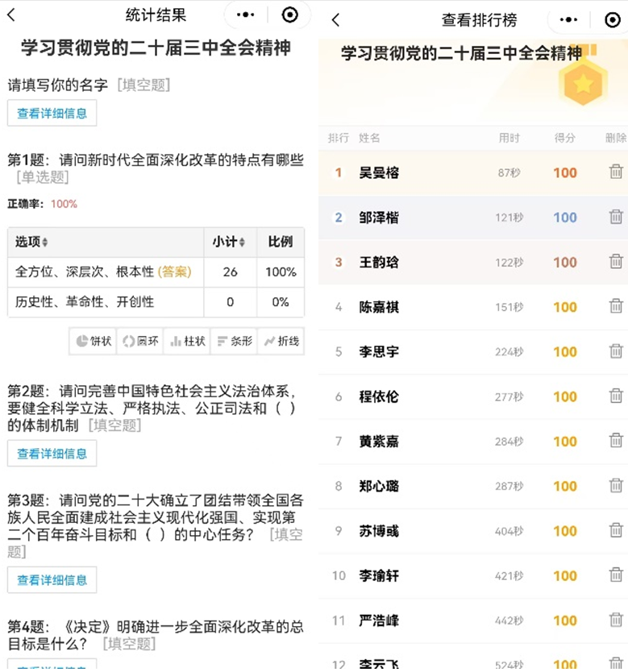Switch chart to 饼状 pie view
This screenshot has height=672, width=628.
[x=94, y=341]
